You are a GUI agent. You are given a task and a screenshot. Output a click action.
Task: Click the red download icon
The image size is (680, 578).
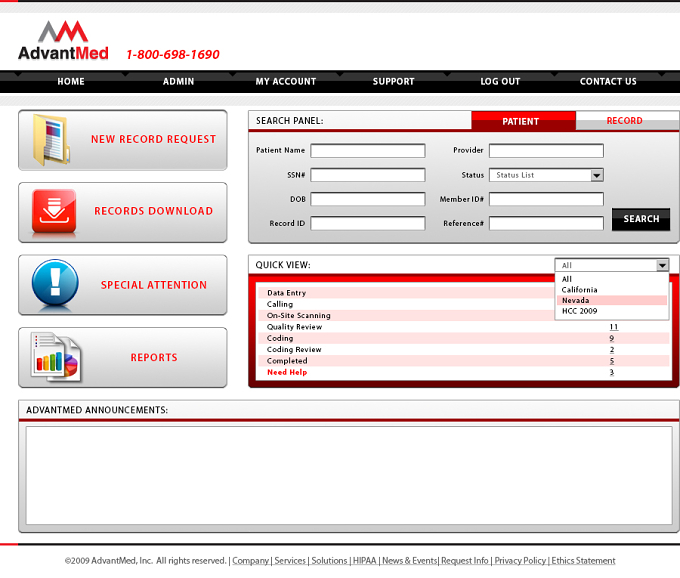[54, 211]
